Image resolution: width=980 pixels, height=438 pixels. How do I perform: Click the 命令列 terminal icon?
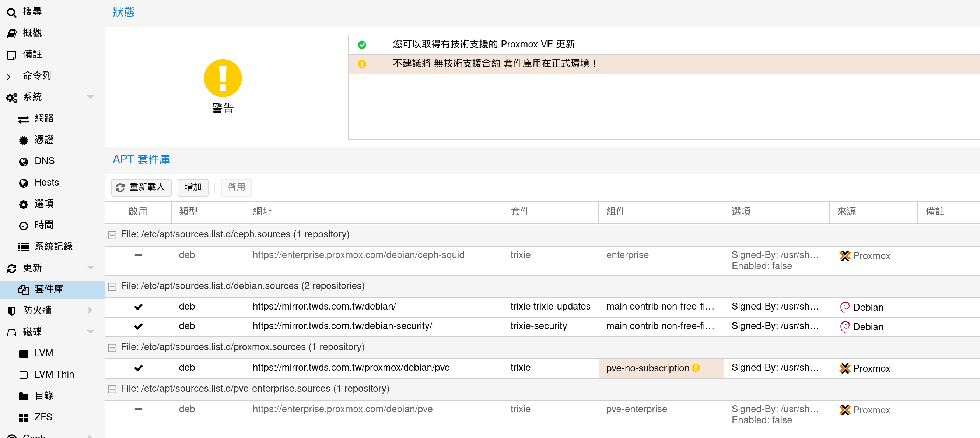(12, 77)
